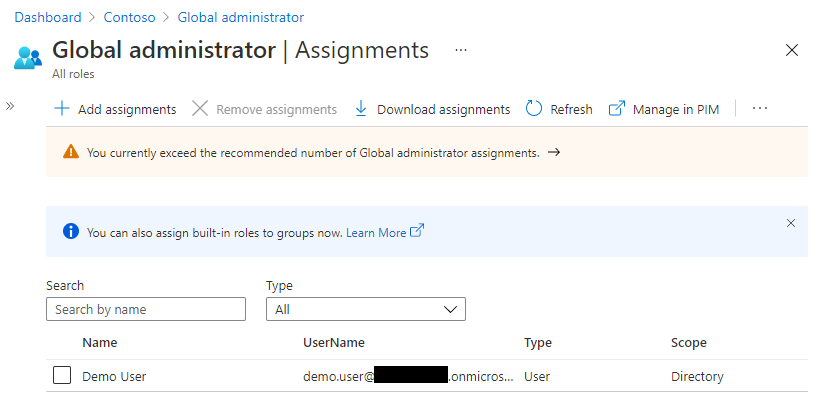
Task: Sort by the UserName column header
Action: point(334,343)
